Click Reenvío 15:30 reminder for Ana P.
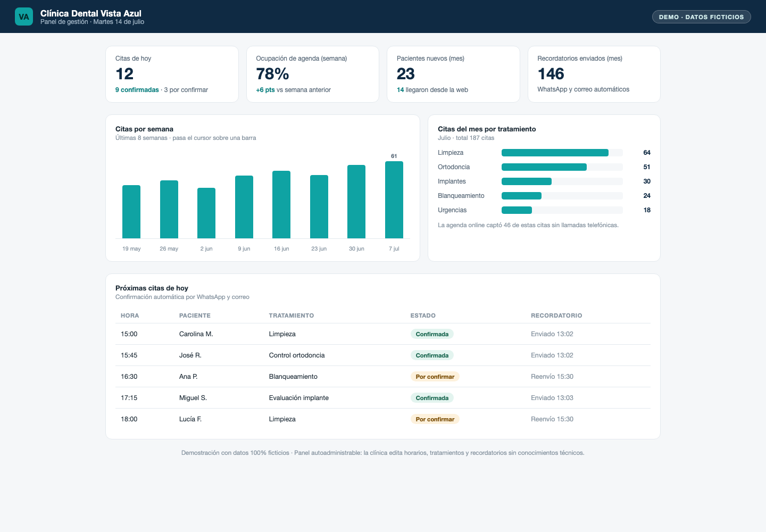The height and width of the screenshot is (532, 766). coord(552,377)
